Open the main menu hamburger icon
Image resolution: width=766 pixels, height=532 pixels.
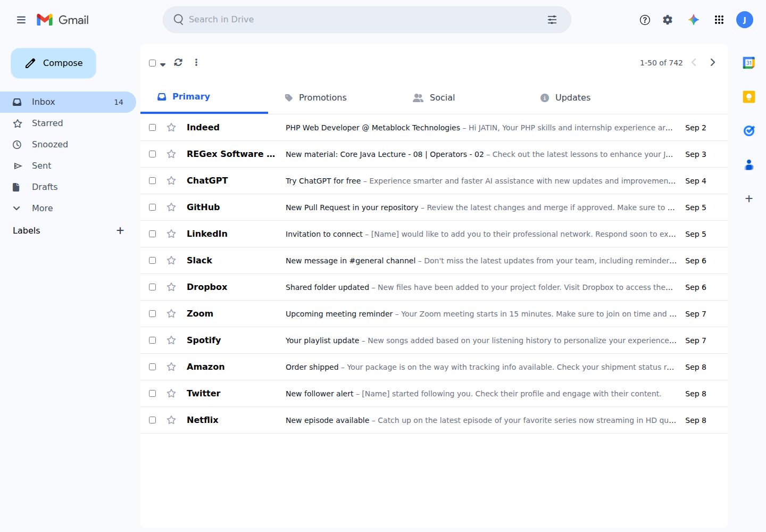click(21, 20)
